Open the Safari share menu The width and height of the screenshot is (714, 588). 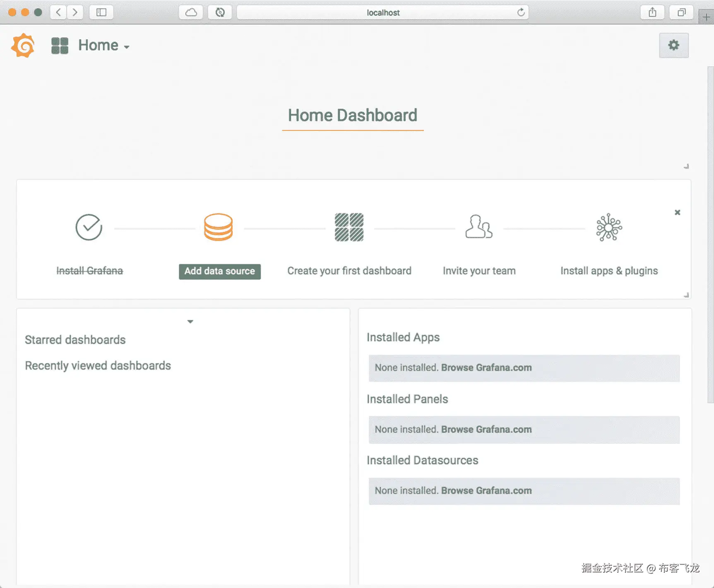[652, 12]
